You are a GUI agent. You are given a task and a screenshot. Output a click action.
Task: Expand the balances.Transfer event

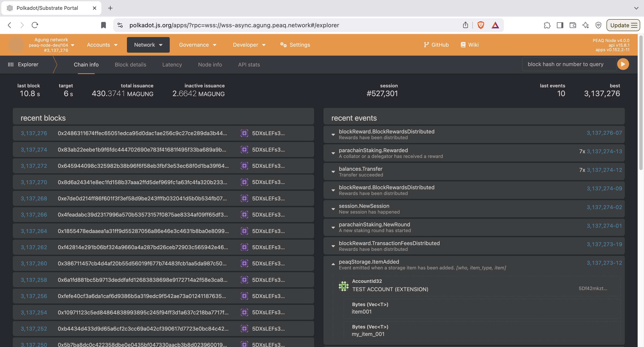coord(333,172)
